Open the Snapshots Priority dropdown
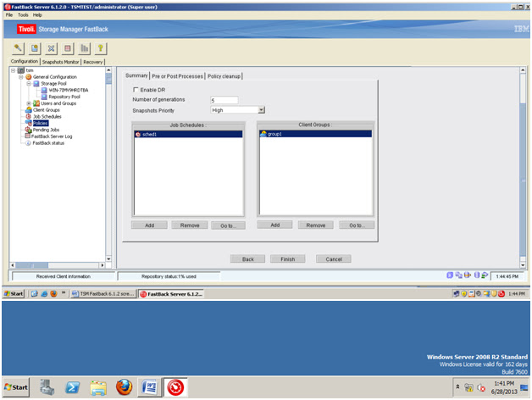The height and width of the screenshot is (400, 532). [261, 109]
